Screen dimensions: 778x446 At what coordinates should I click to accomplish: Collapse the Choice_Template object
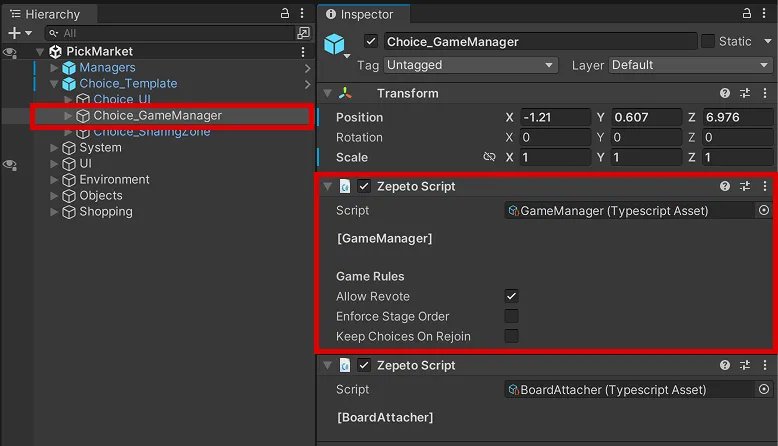(54, 83)
